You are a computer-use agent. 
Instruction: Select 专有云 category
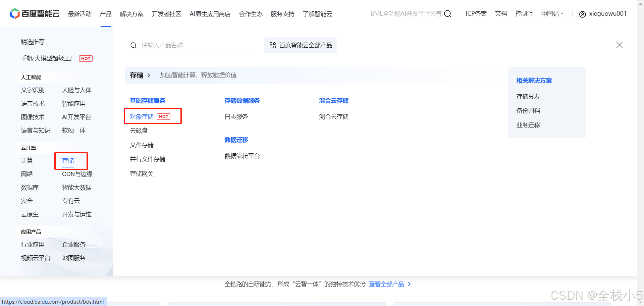point(71,201)
